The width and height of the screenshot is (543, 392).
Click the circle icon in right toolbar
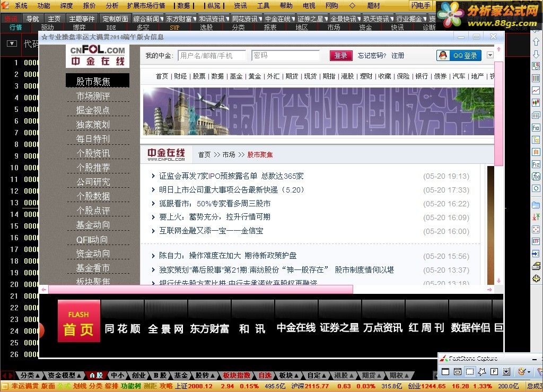[536, 189]
